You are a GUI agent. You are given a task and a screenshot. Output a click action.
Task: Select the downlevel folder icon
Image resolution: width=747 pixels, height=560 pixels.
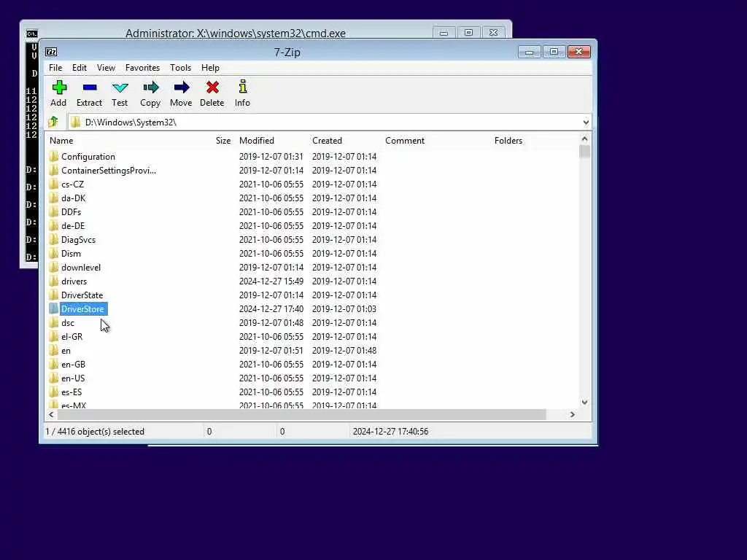(x=54, y=267)
